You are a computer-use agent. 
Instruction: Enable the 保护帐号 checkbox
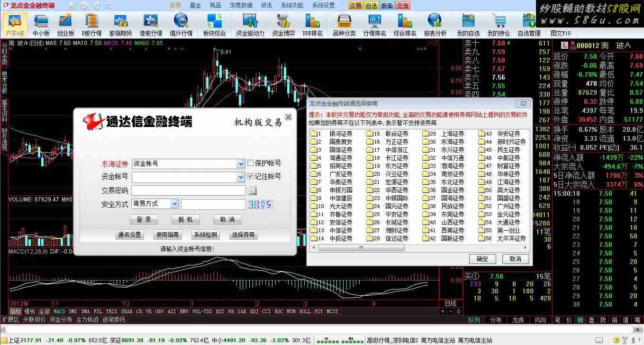tap(251, 163)
